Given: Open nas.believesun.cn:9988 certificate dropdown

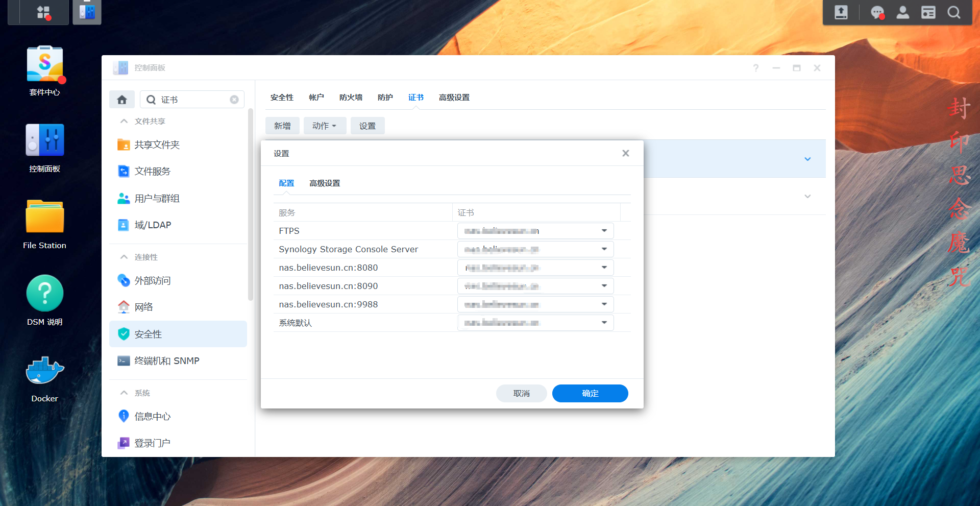Looking at the screenshot, I should [535, 304].
